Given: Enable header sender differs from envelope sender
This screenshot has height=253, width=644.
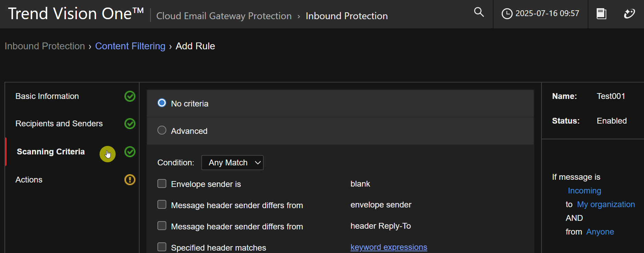Looking at the screenshot, I should [x=162, y=205].
